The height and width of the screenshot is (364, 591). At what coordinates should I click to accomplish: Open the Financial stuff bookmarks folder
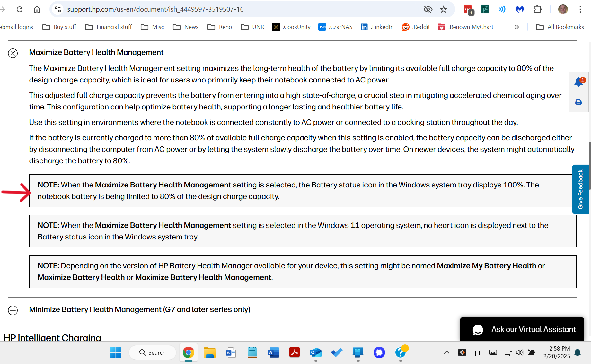(108, 27)
